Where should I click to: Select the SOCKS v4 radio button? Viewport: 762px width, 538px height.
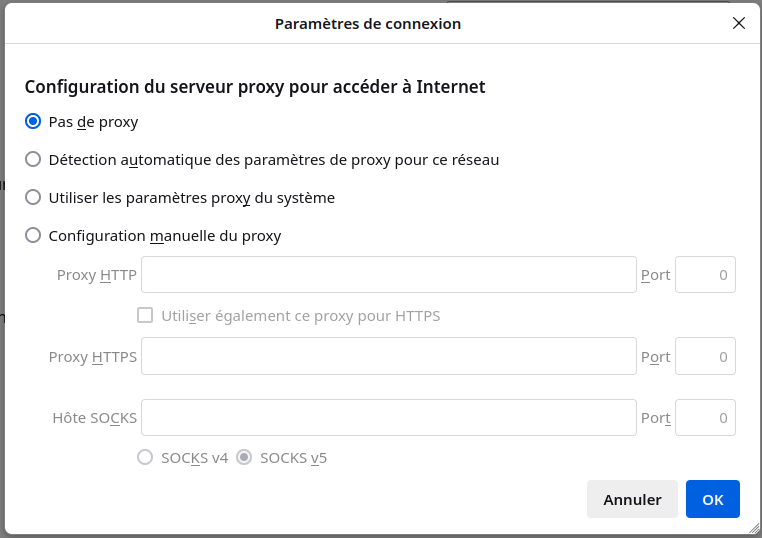[145, 458]
